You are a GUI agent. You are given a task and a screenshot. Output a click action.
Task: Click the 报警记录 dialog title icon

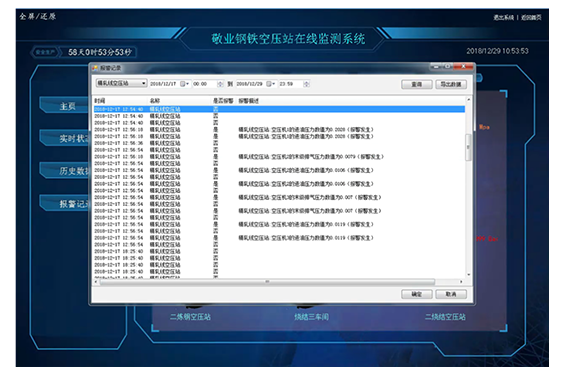point(95,68)
